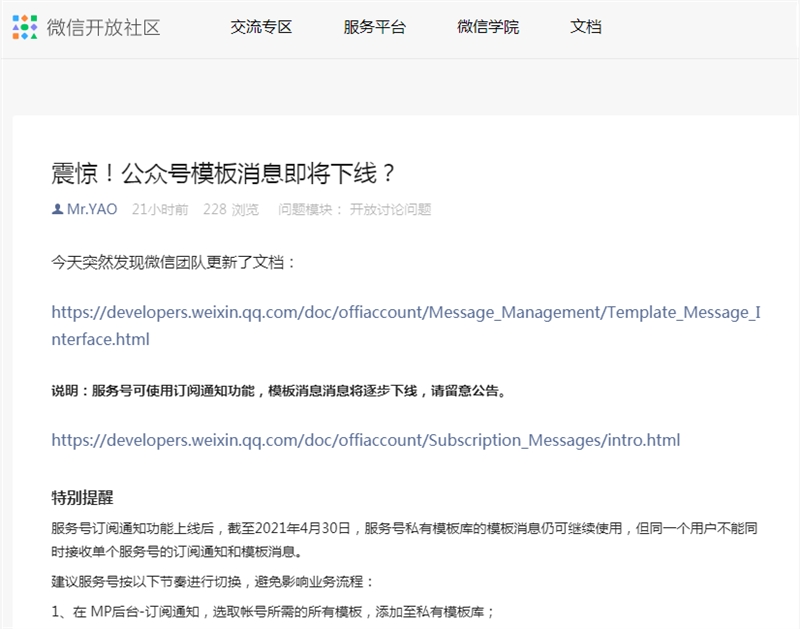Click the post title 震惊！公众号模板消息即将下线？
Image resolution: width=800 pixels, height=629 pixels.
point(223,173)
